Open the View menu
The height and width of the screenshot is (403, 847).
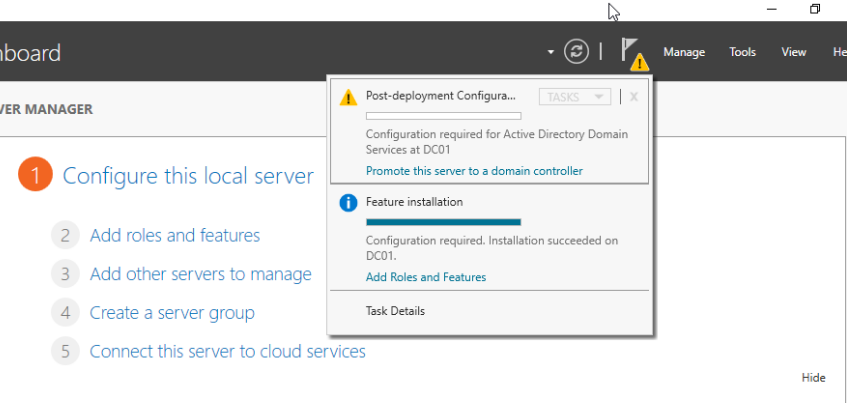pyautogui.click(x=794, y=52)
